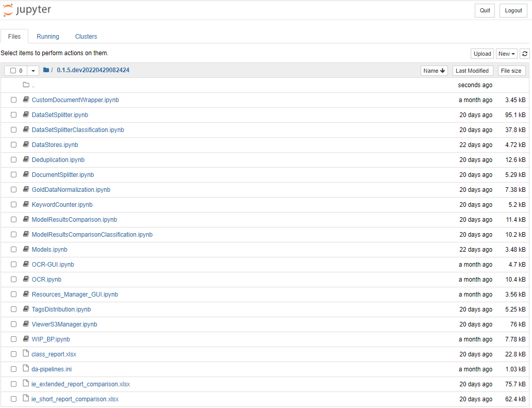The height and width of the screenshot is (408, 532).
Task: Check the box for CustomDocumentWrapper.ipynb
Action: coord(13,100)
